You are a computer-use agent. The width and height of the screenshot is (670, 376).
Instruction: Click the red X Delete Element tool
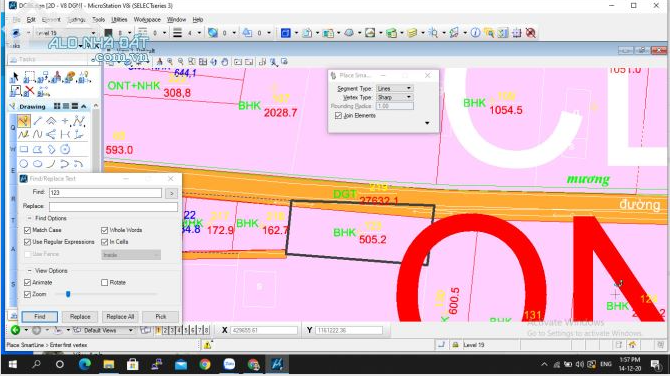coord(29,90)
